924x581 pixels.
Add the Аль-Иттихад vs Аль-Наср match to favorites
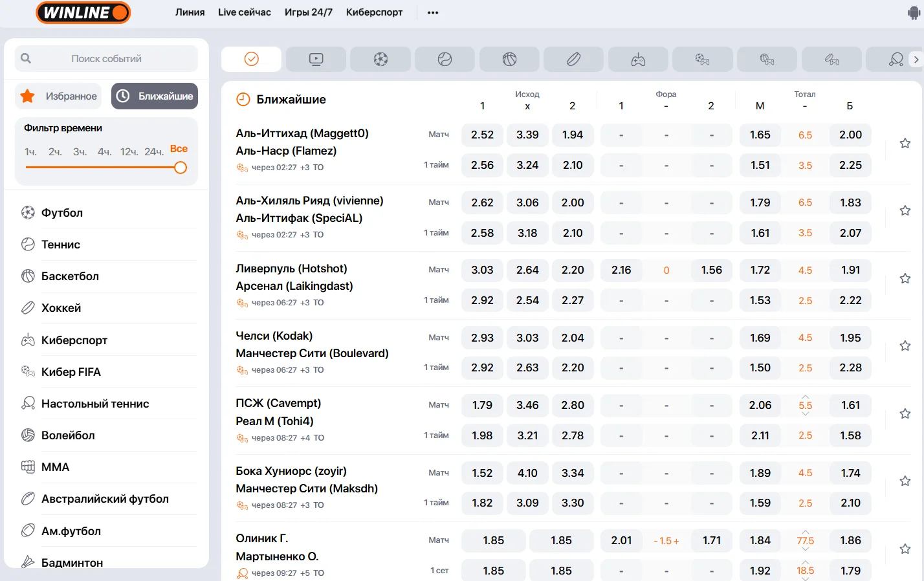coord(905,143)
